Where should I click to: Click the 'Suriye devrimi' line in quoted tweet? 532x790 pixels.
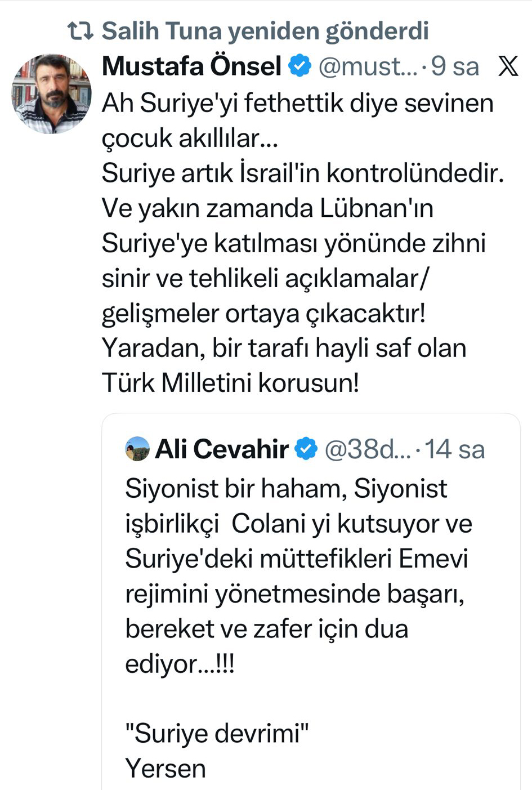(217, 732)
